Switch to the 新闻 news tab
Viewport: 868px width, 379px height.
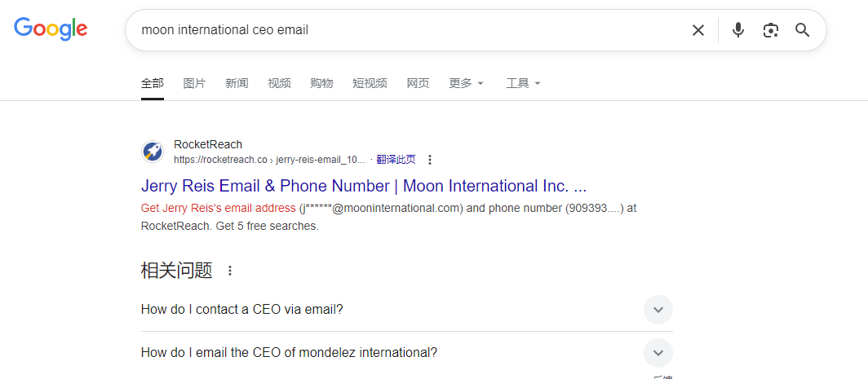(x=237, y=84)
